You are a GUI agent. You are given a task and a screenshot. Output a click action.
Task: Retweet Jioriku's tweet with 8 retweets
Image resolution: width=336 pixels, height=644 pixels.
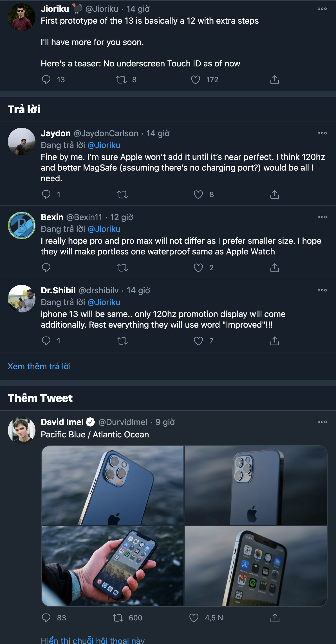[x=121, y=80]
